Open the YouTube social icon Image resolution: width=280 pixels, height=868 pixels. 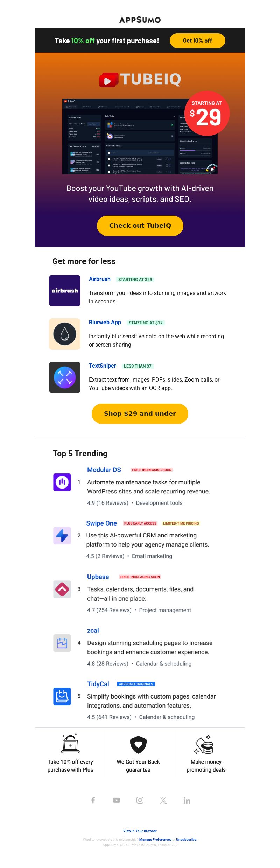coord(117,800)
